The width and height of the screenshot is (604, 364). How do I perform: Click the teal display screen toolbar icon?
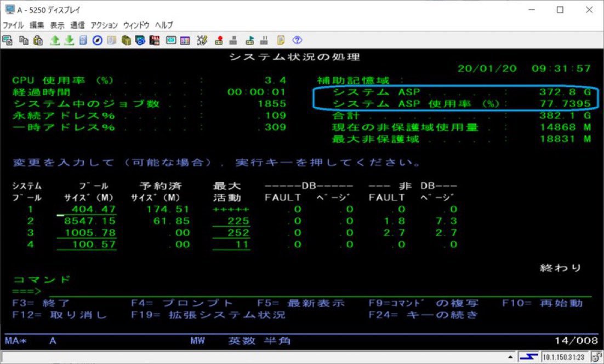click(x=171, y=40)
